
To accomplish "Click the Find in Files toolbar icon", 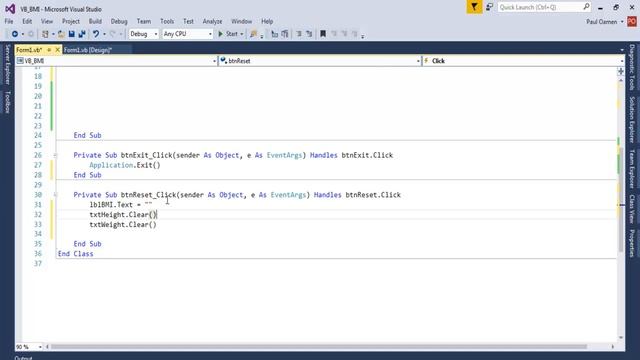I will pyautogui.click(x=253, y=34).
